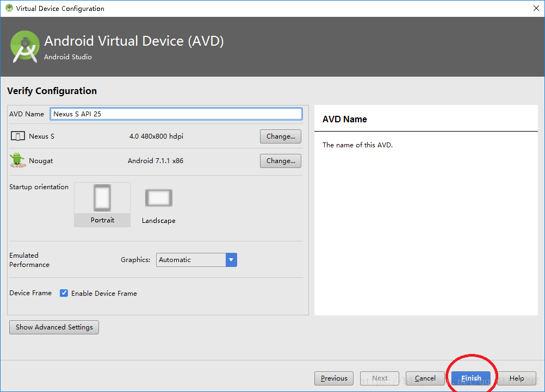Image resolution: width=545 pixels, height=392 pixels.
Task: Click the title bar Android Studio icon
Action: [9, 8]
